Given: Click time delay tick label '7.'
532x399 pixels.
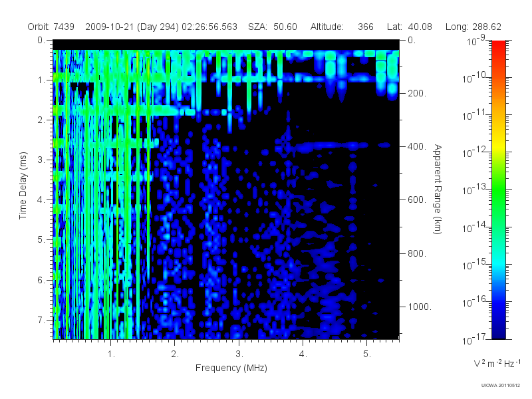Looking at the screenshot, I should (41, 320).
